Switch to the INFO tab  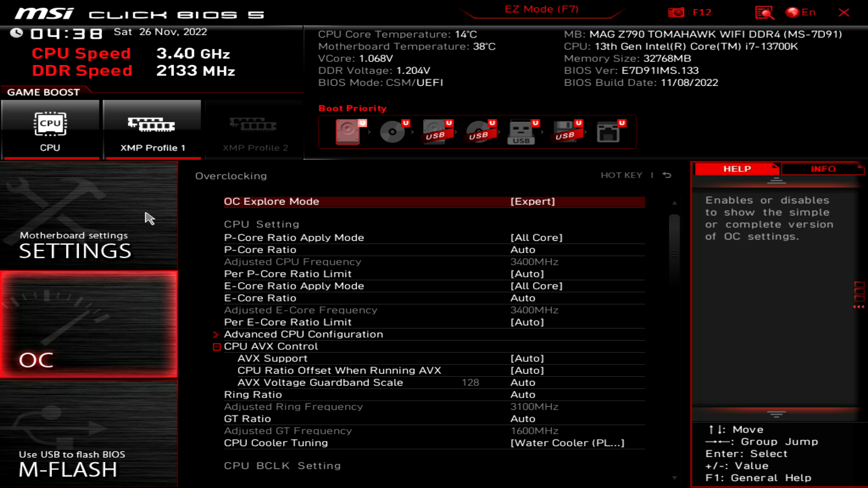click(823, 169)
